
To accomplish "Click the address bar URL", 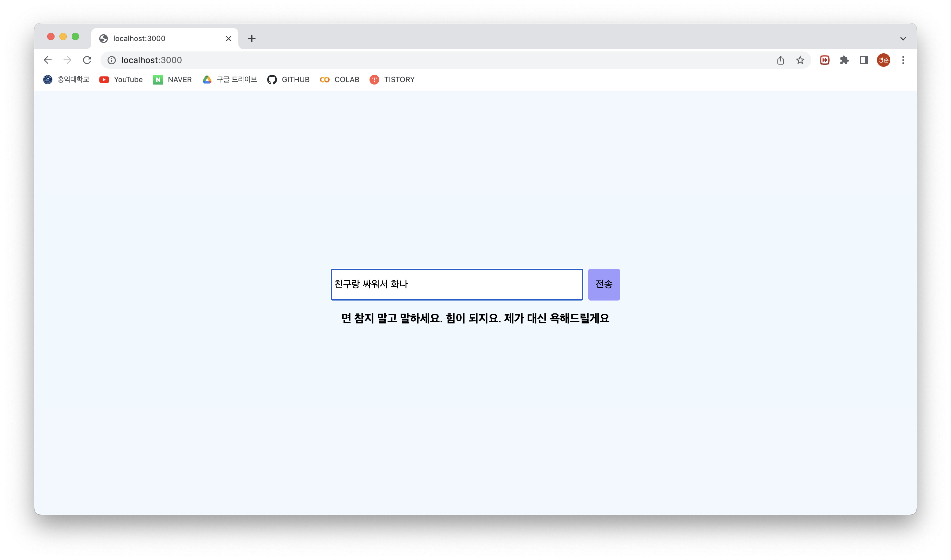I will (x=152, y=60).
